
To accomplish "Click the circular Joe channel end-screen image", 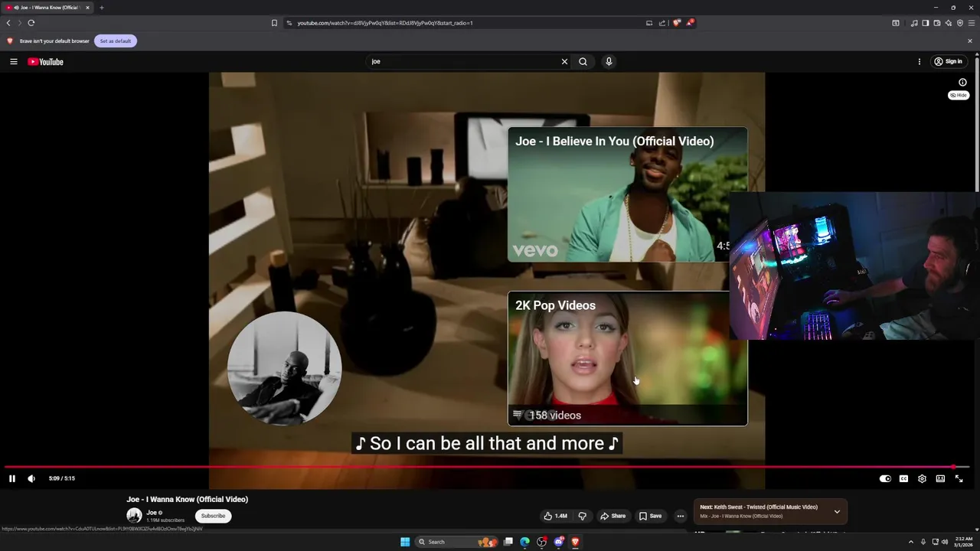I will (284, 368).
